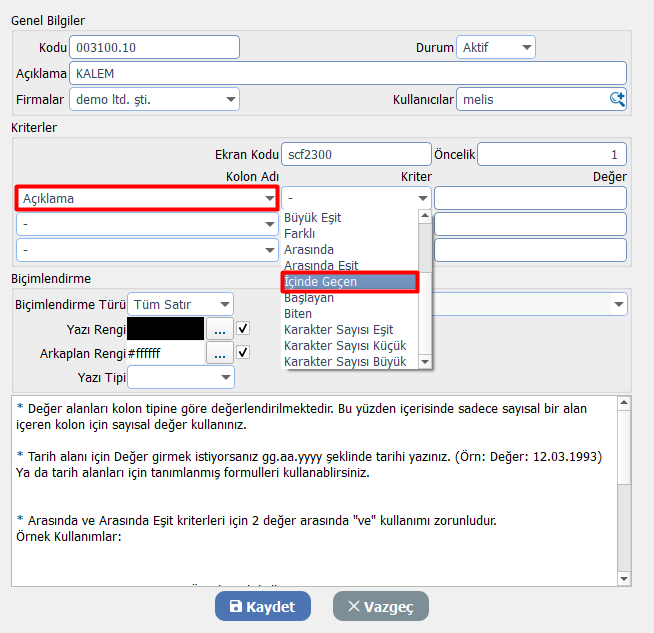Image resolution: width=654 pixels, height=633 pixels.
Task: Toggle the Yazı Rengi checkbox
Action: point(243,328)
